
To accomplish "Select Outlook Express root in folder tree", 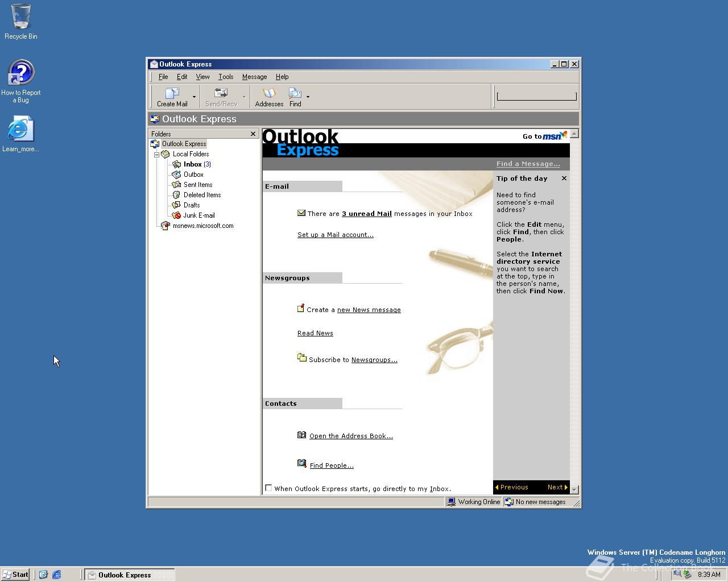I will coord(184,144).
